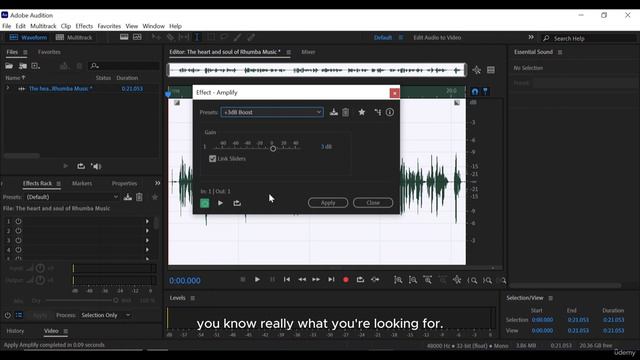The image size is (640, 360).
Task: Switch to Waveform view
Action: point(28,38)
